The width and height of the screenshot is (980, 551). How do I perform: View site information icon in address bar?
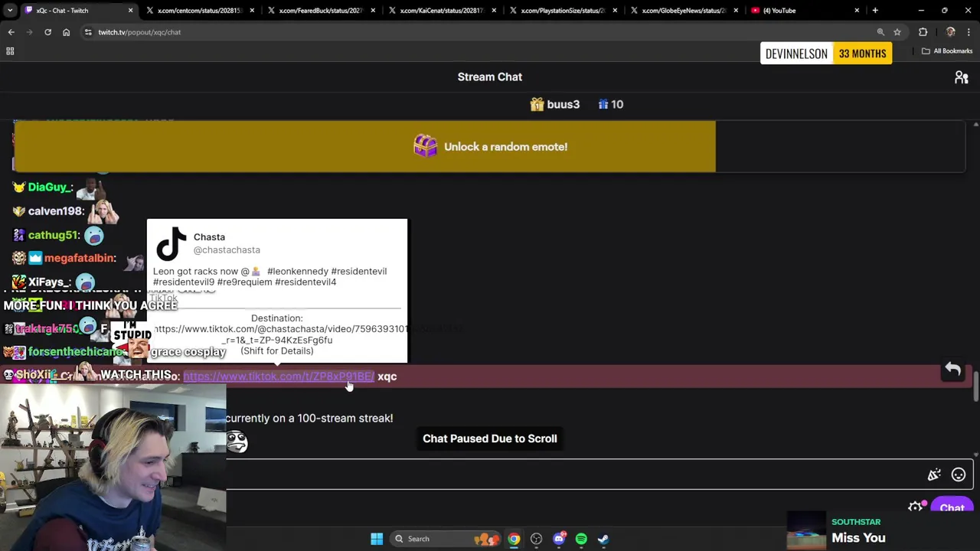pos(88,32)
